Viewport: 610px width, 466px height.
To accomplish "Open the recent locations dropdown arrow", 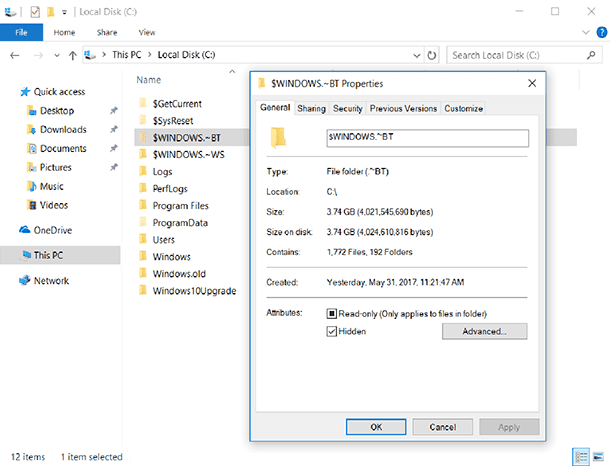I will point(57,56).
